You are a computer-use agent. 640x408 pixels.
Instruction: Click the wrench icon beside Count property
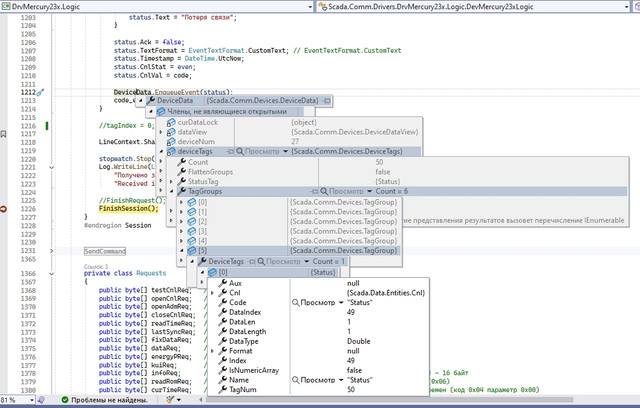pyautogui.click(x=182, y=162)
